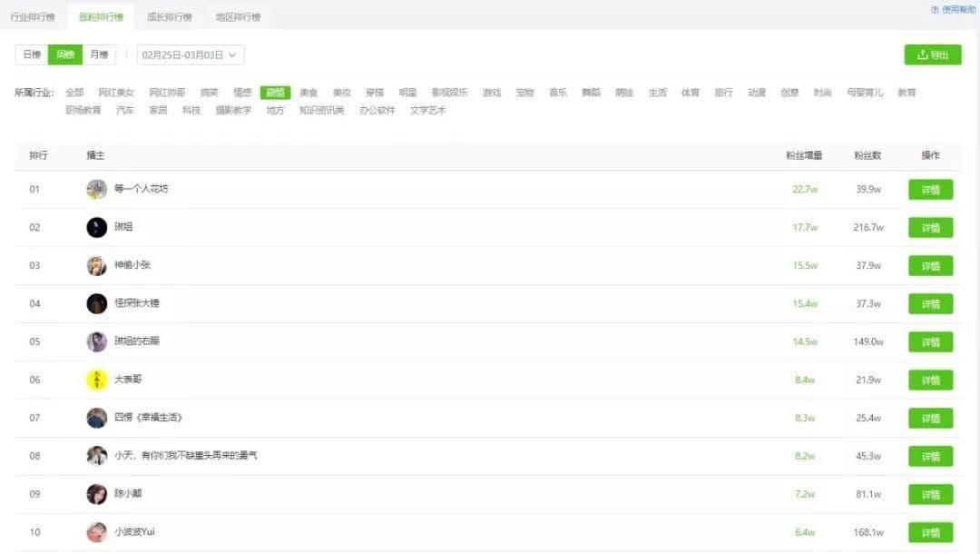Click the 使用帮助 help icon
The width and height of the screenshot is (980, 554).
(935, 9)
